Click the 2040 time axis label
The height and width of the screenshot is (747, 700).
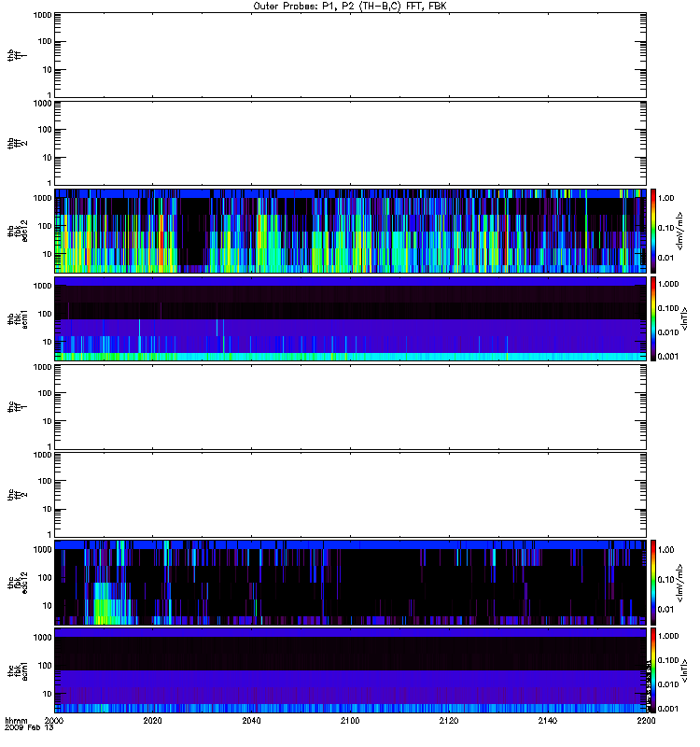pos(251,722)
